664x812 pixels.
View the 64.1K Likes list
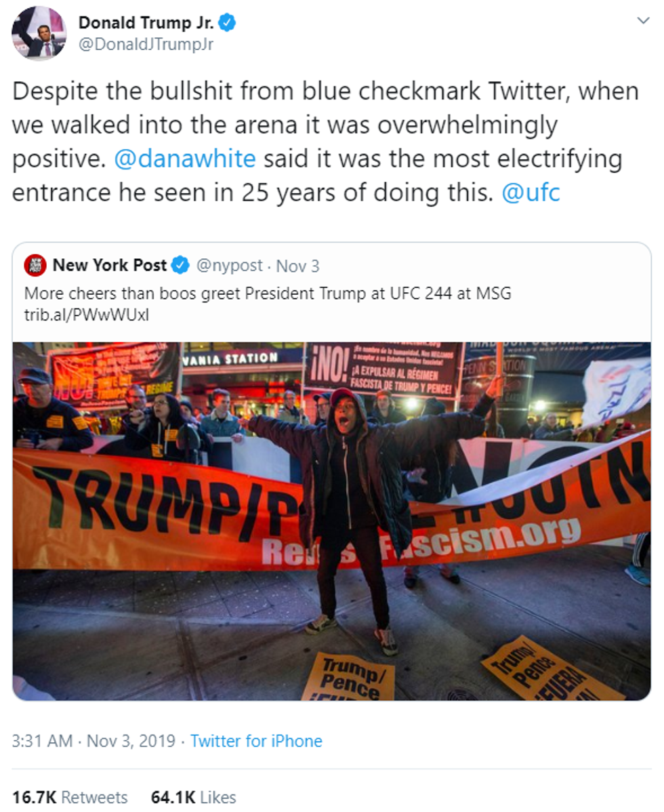[x=193, y=797]
